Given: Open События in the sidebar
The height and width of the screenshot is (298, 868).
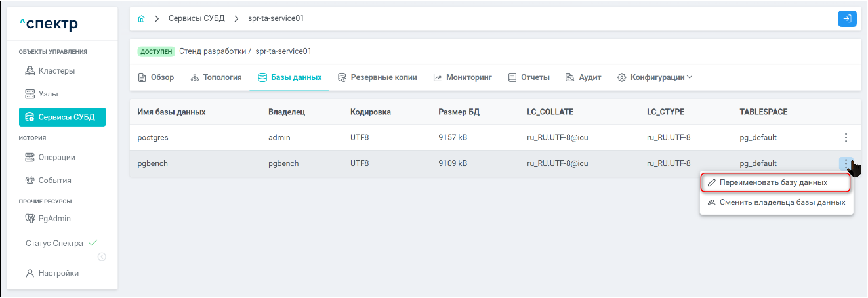Looking at the screenshot, I should click(54, 181).
